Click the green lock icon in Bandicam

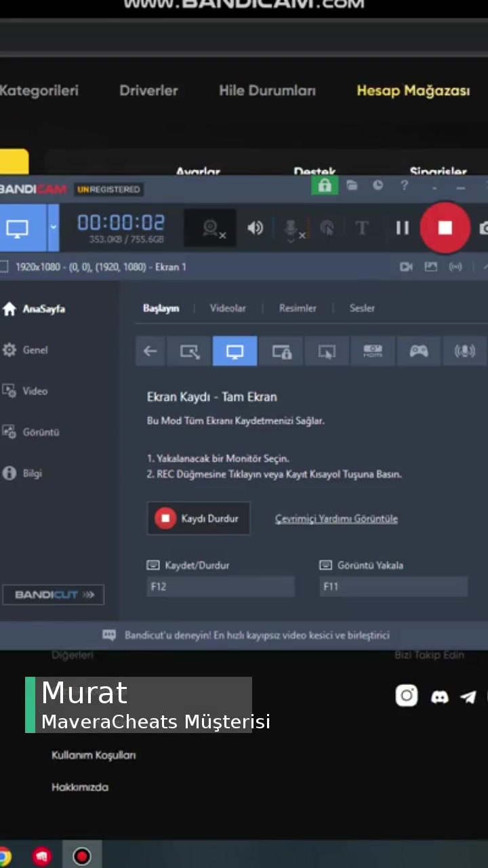point(325,186)
